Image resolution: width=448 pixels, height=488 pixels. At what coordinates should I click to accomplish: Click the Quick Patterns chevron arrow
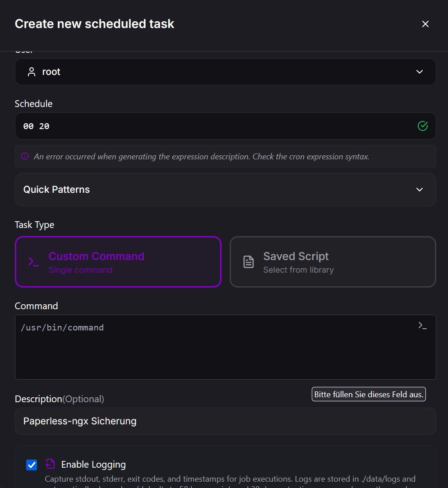tap(420, 190)
